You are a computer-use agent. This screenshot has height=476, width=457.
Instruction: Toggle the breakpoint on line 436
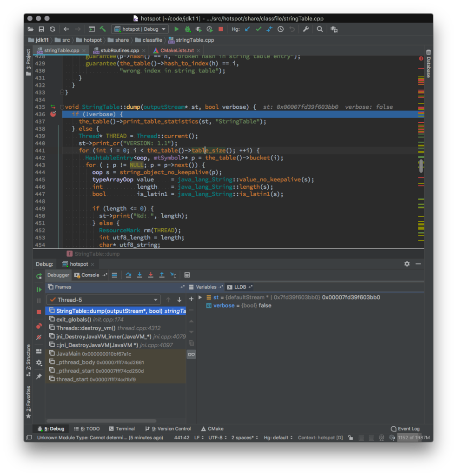[x=53, y=114]
